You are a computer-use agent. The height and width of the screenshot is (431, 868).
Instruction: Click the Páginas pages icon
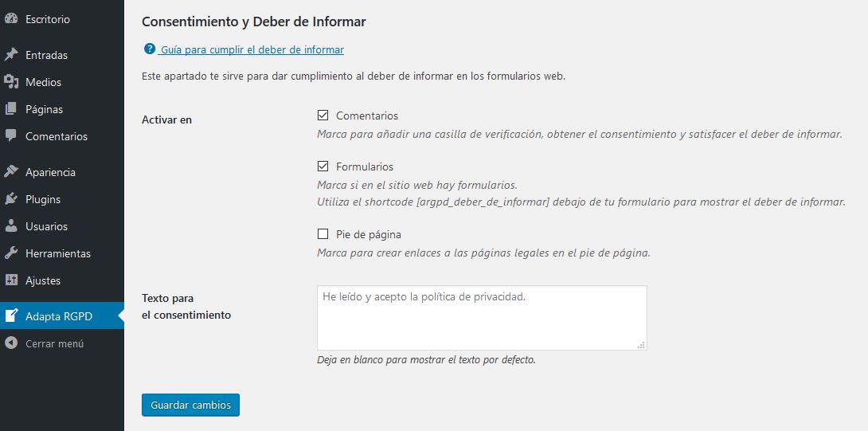11,109
